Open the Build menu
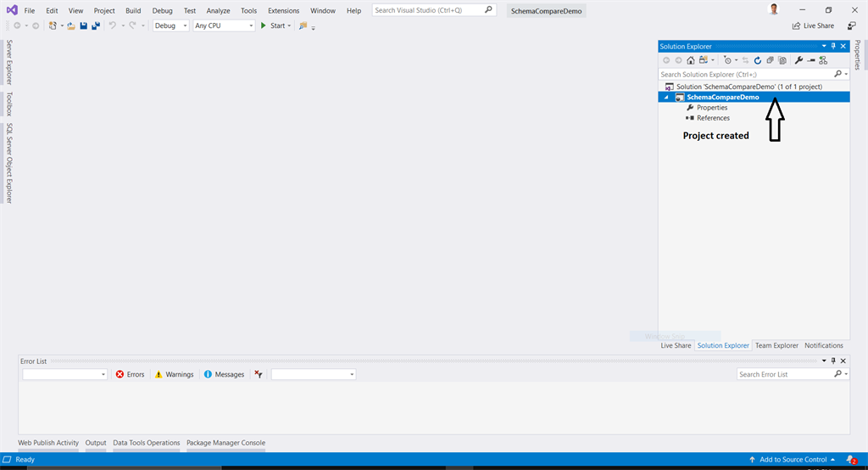This screenshot has width=868, height=470. 133,10
